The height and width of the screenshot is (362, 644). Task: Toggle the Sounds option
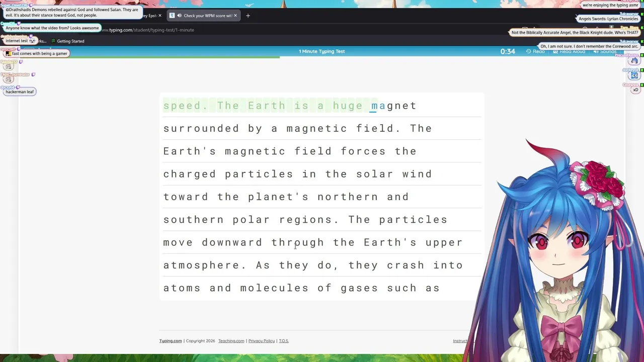(x=604, y=51)
